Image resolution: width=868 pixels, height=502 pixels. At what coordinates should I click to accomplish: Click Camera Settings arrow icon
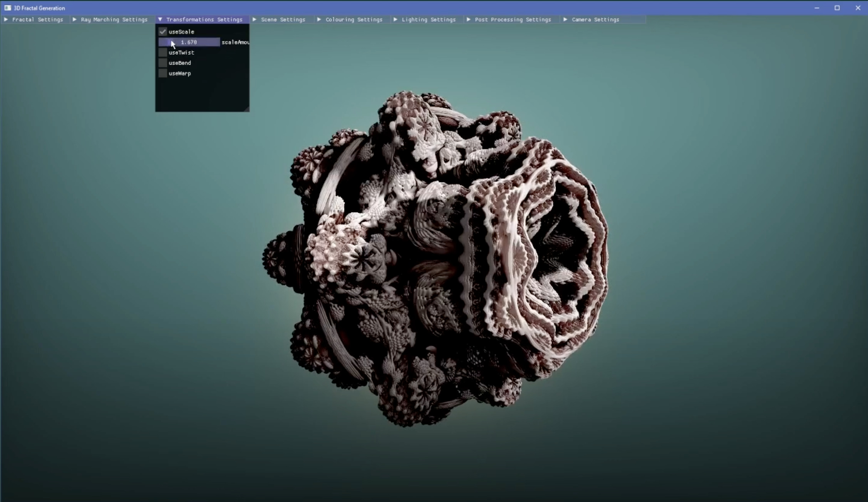pyautogui.click(x=565, y=19)
